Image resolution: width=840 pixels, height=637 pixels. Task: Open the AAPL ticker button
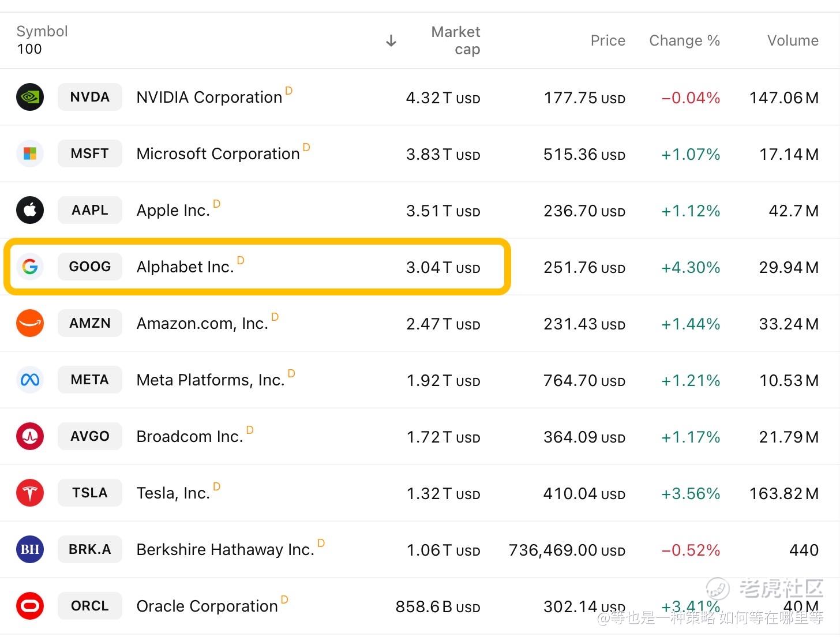click(x=90, y=210)
